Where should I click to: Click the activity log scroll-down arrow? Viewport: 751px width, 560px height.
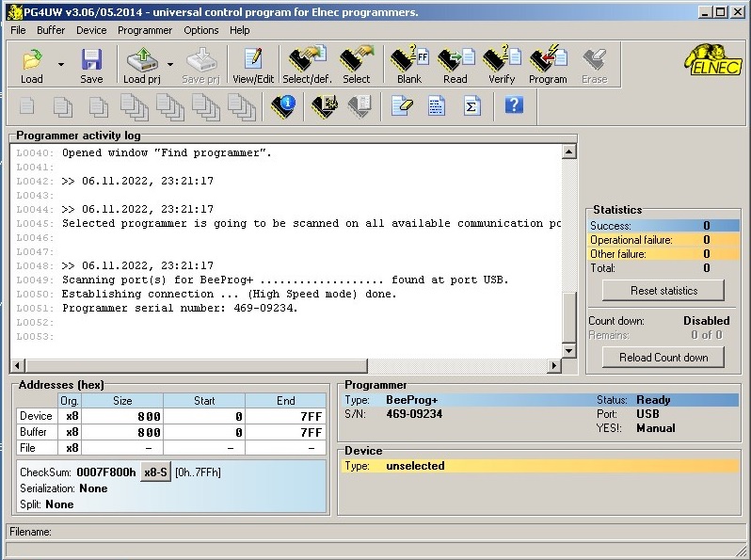568,351
